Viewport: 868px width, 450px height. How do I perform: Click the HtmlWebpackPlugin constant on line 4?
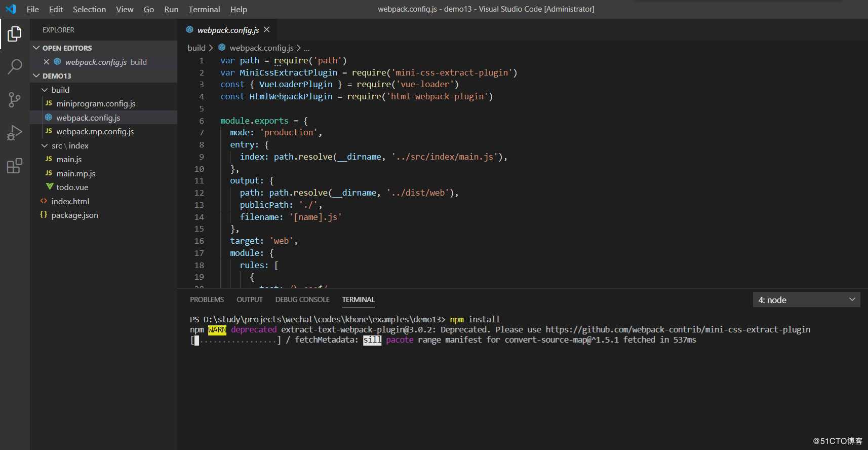click(x=291, y=96)
